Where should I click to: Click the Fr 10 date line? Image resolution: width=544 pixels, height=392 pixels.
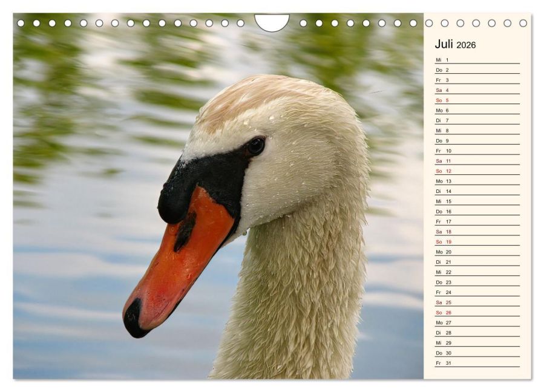(477, 151)
